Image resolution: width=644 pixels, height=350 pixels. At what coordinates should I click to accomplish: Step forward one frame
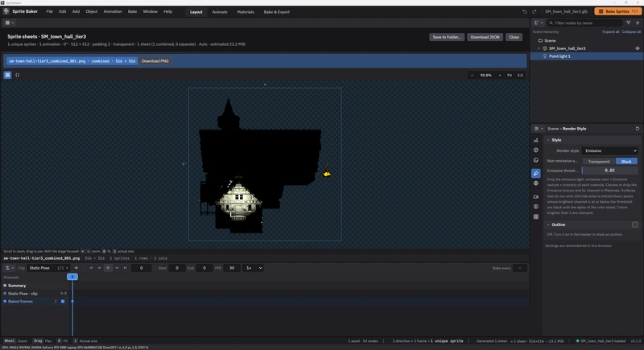[117, 268]
